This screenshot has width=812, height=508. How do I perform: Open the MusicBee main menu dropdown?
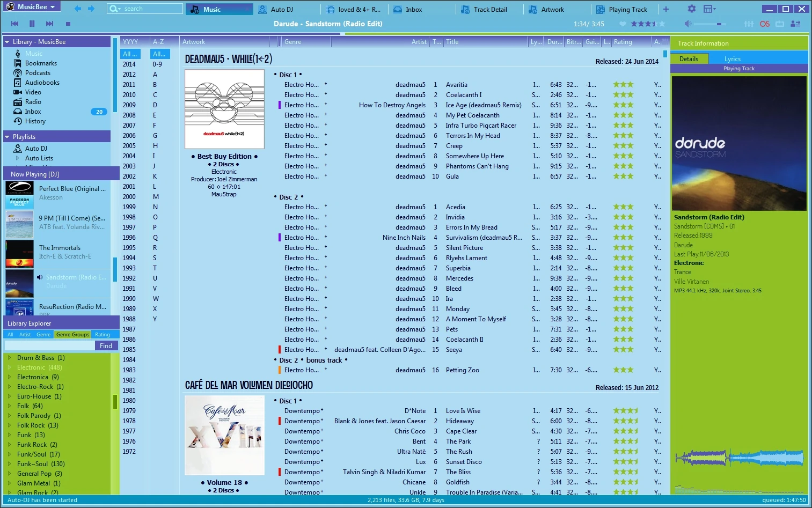coord(32,7)
